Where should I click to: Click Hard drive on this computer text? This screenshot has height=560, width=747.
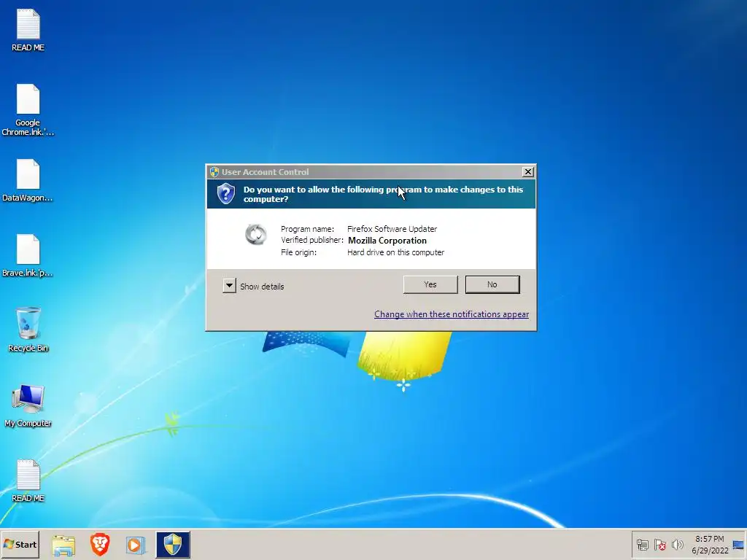(x=395, y=252)
